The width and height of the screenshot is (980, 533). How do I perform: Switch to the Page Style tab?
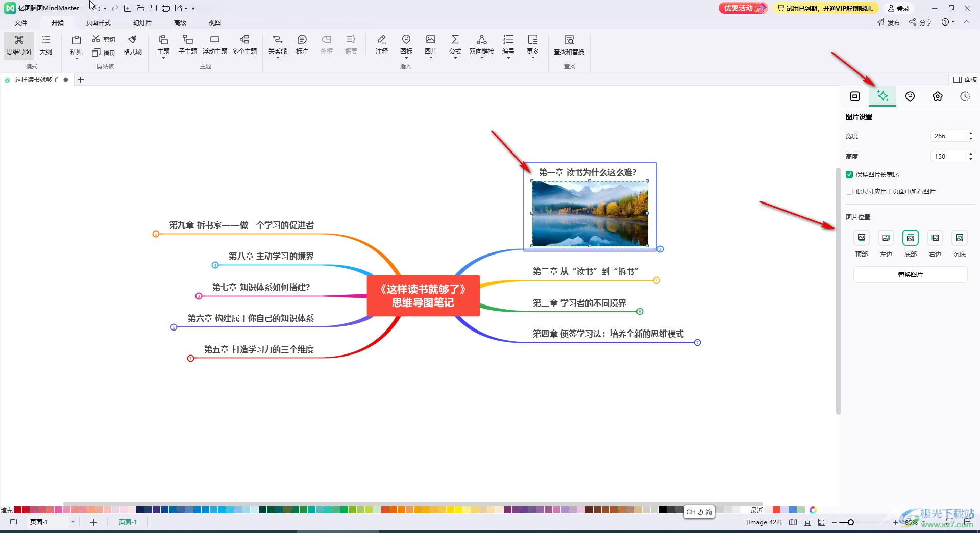click(99, 22)
